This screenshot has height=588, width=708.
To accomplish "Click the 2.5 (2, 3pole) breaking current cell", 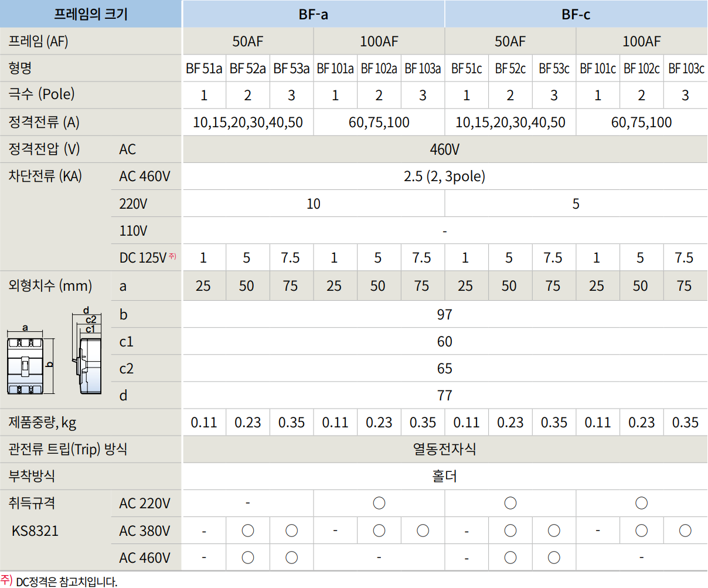I will 445,176.
